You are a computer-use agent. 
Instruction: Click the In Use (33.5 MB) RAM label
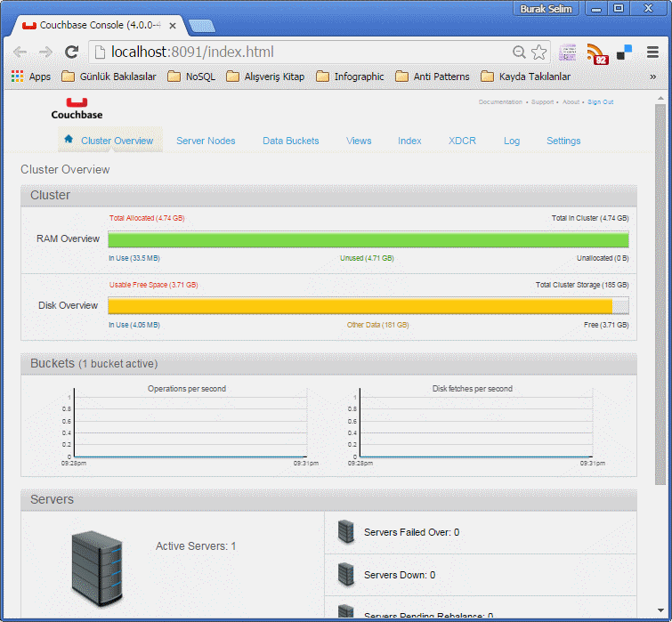134,258
